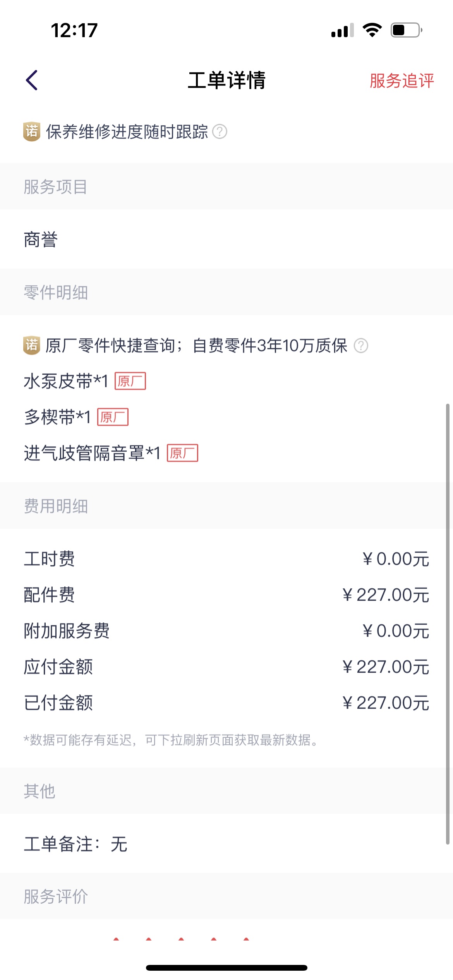
Task: Select the 商誉 service item
Action: pos(41,240)
